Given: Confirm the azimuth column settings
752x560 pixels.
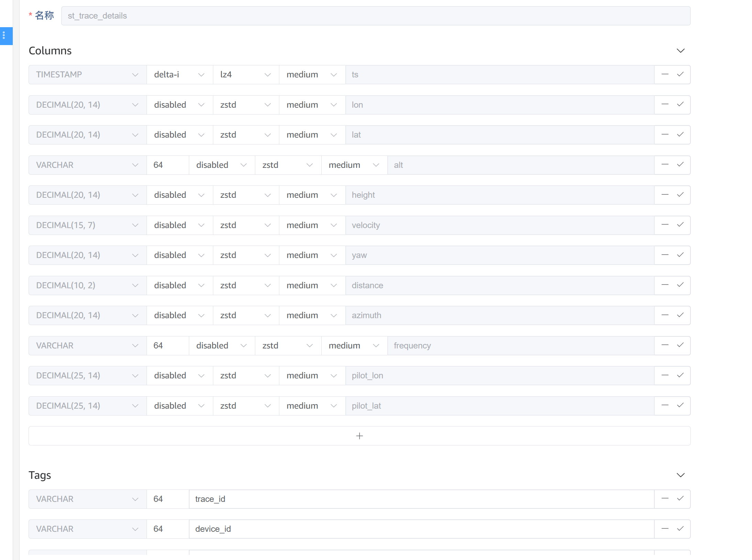Looking at the screenshot, I should [680, 315].
